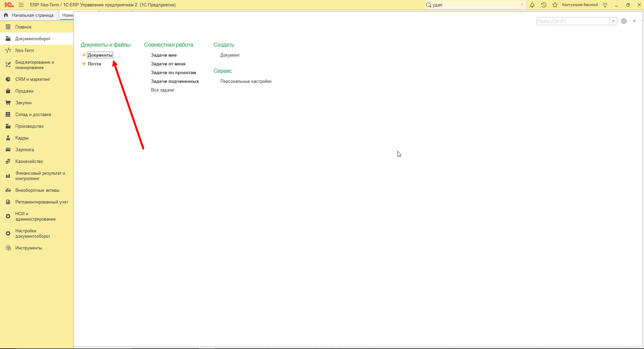Open Бюджетирование и планирование section
The height and width of the screenshot is (349, 644).
coord(37,65)
